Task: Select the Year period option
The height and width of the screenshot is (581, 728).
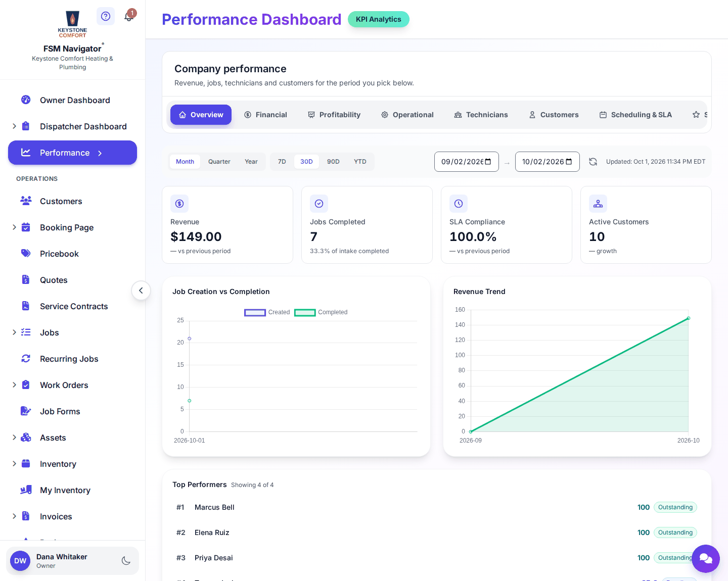Action: click(x=251, y=162)
